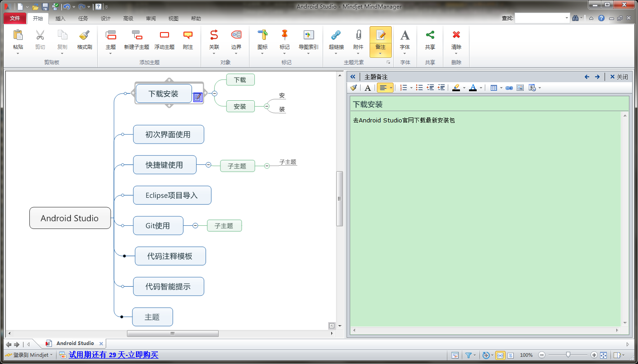Open the highlight color dropdown in notes toolbar

point(464,88)
